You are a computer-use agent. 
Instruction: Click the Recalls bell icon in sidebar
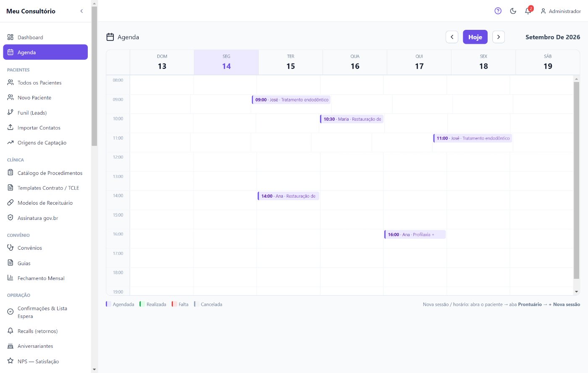(10, 331)
